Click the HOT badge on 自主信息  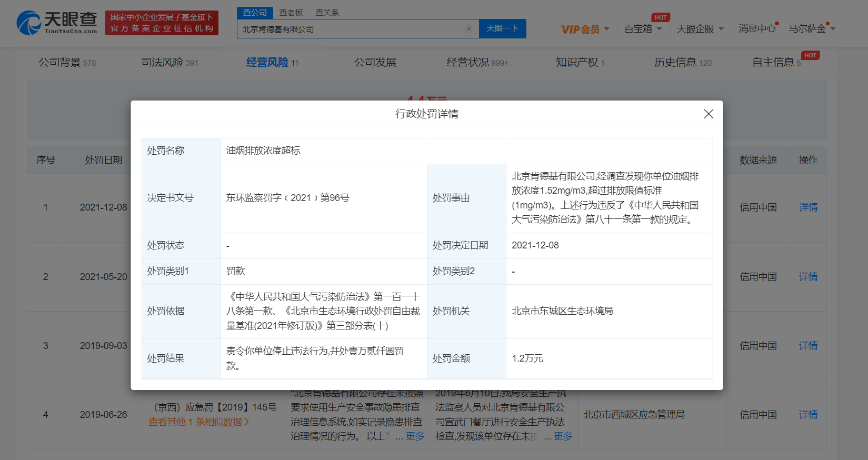click(810, 55)
